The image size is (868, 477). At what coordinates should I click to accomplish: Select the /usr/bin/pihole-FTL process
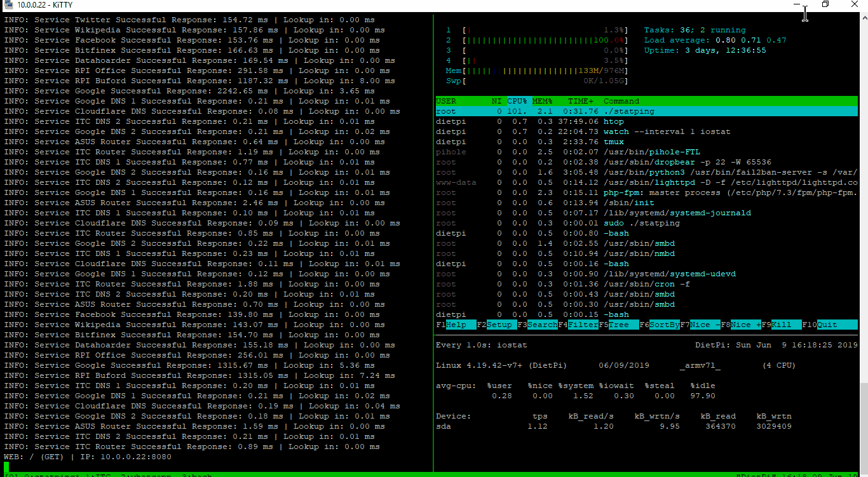tap(647, 152)
